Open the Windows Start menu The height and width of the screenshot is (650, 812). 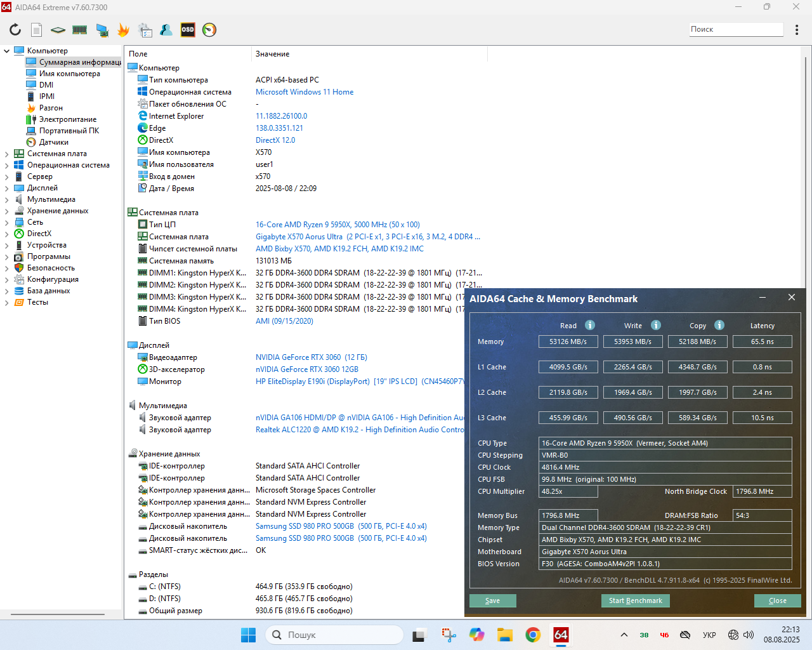point(248,635)
